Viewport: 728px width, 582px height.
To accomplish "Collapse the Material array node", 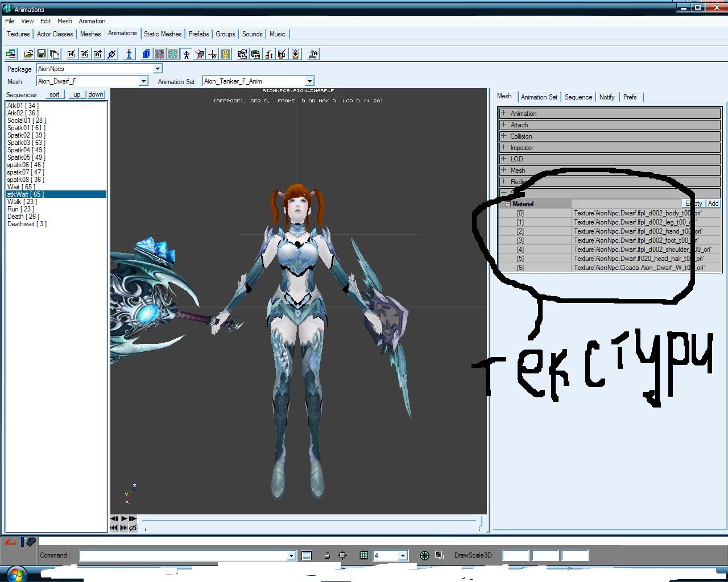I will point(508,203).
